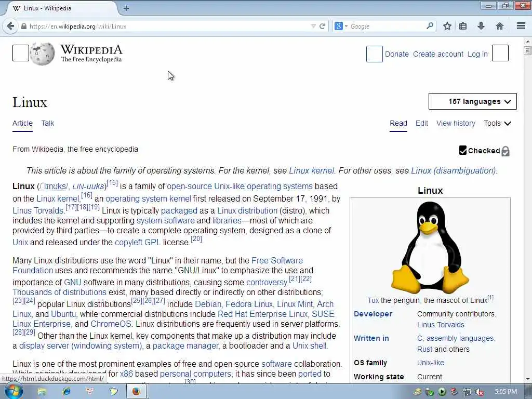The height and width of the screenshot is (399, 532).
Task: Open the Unix-like link in the first sentence
Action: pos(229,187)
